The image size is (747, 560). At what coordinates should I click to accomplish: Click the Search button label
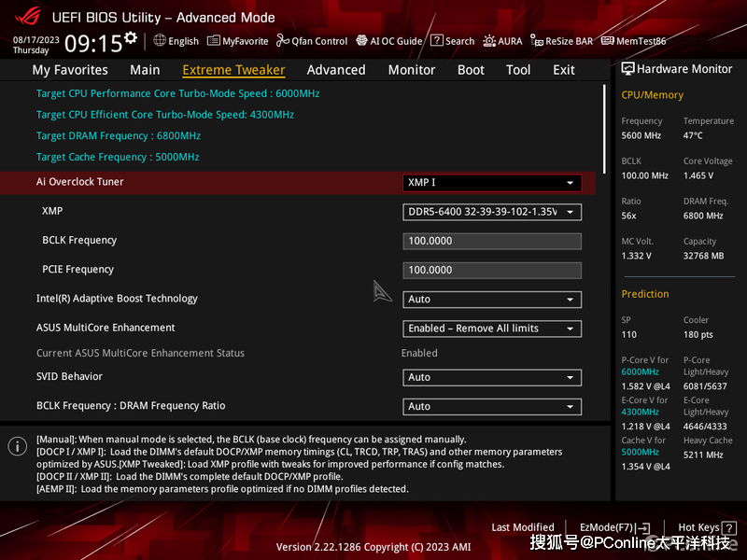(x=459, y=41)
